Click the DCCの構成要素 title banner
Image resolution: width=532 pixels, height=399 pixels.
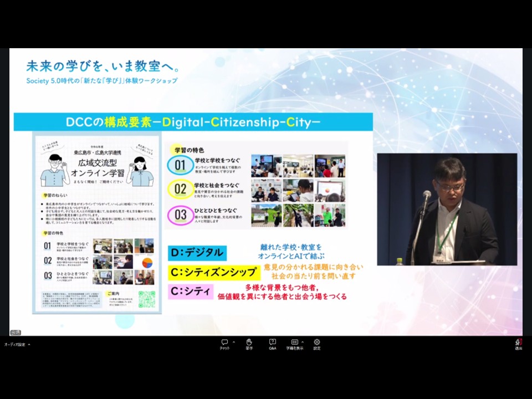click(193, 122)
